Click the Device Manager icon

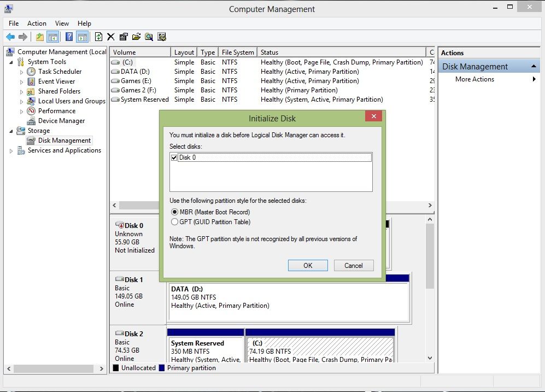[x=31, y=121]
